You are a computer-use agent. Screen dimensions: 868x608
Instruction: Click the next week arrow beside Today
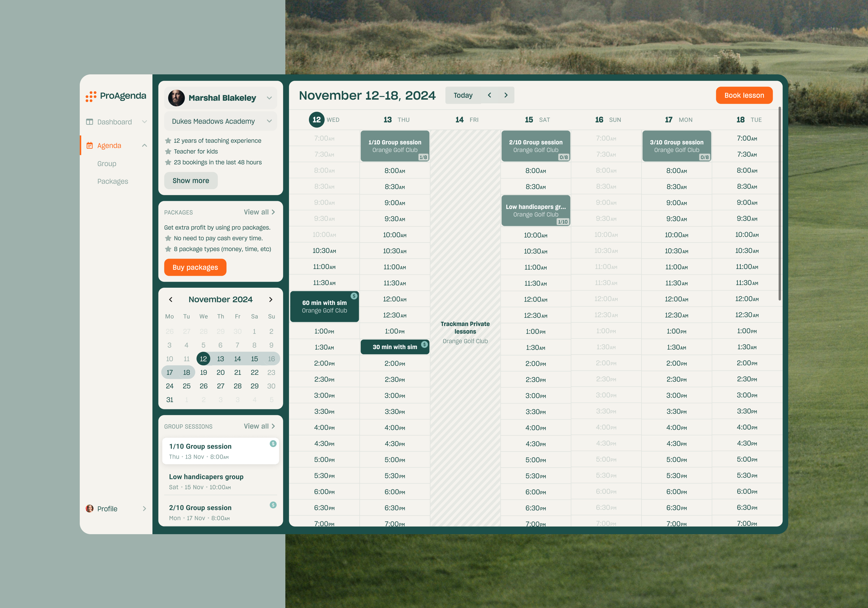(x=506, y=95)
